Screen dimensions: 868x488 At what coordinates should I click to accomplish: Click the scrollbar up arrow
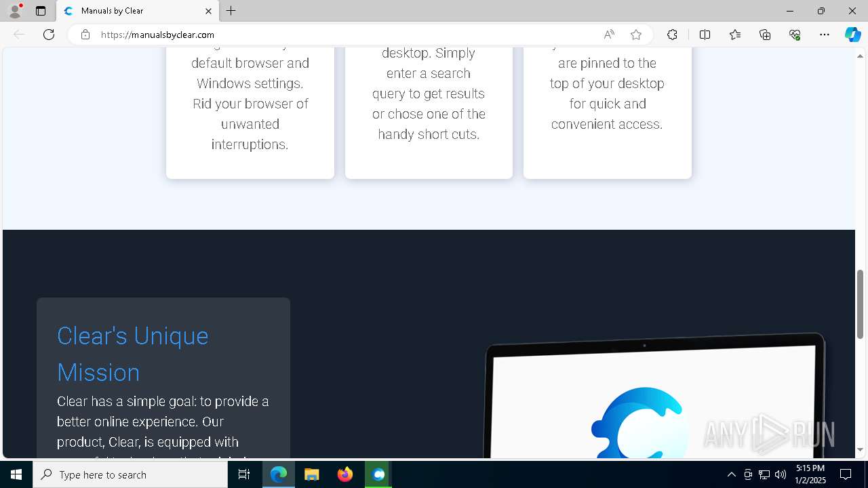tap(860, 55)
